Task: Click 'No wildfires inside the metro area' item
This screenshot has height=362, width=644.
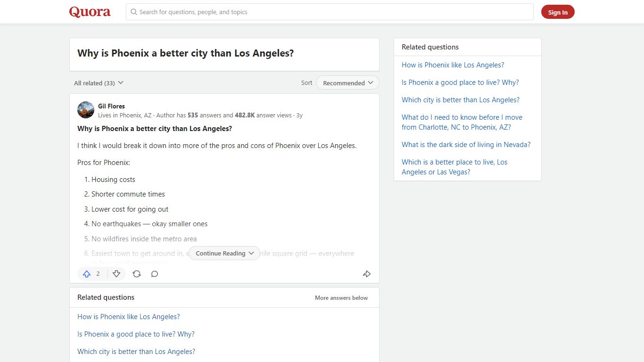Action: coord(144,239)
